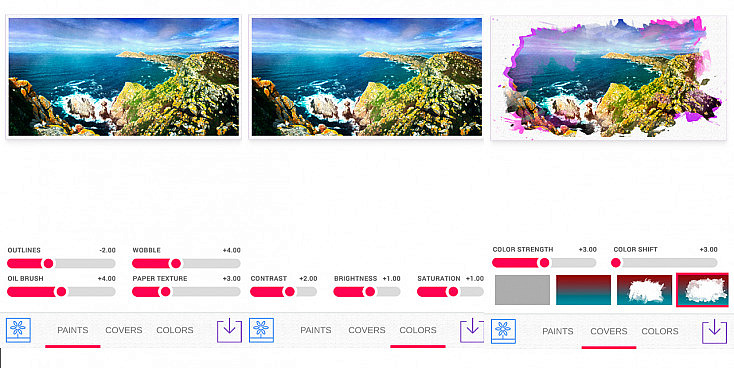Click the PAPER TEXTURE slider handle
734x368 pixels.
click(x=165, y=292)
